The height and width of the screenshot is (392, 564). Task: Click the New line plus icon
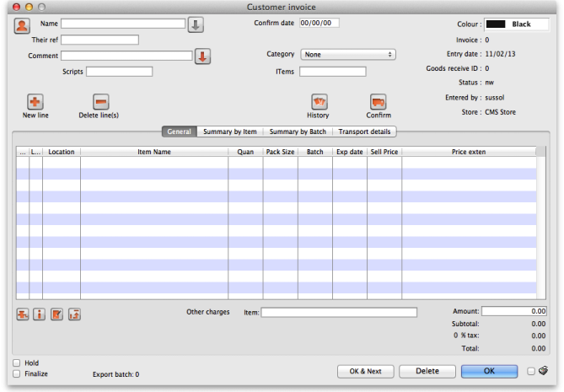point(35,102)
